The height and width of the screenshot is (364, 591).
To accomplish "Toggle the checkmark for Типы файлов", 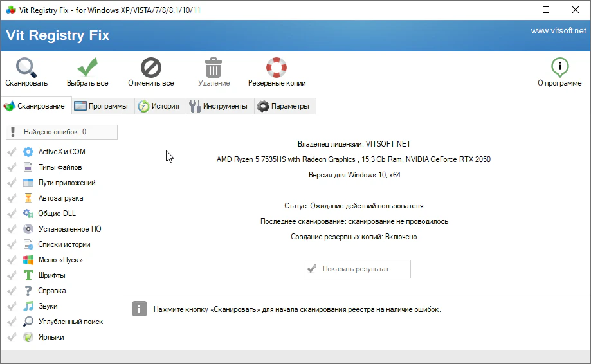I will [x=12, y=167].
